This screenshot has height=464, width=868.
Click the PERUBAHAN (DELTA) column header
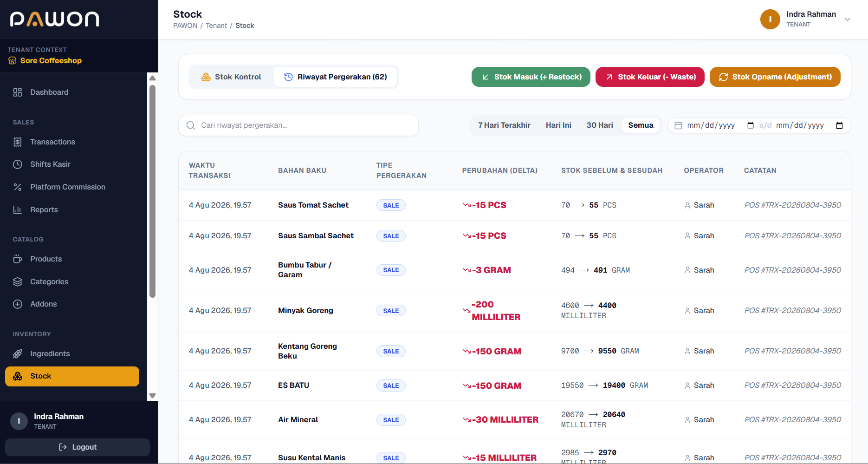499,170
